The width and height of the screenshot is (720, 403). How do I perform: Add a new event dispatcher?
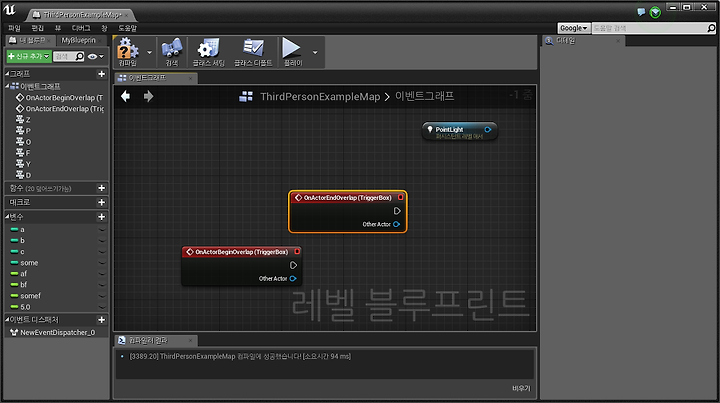(101, 319)
